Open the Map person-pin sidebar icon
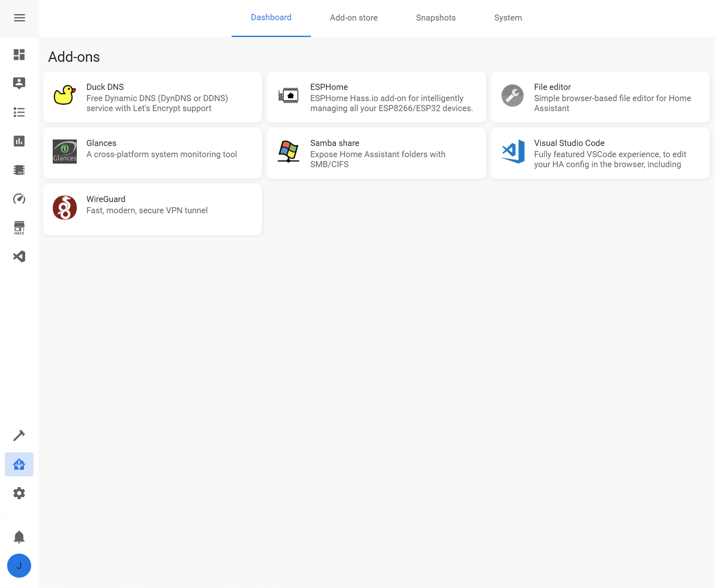The image size is (715, 588). coord(19,83)
